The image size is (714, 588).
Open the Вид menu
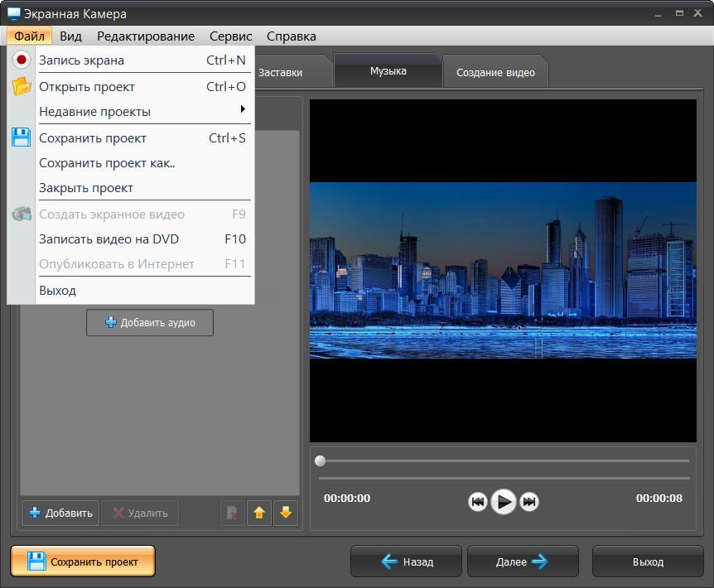click(x=70, y=36)
